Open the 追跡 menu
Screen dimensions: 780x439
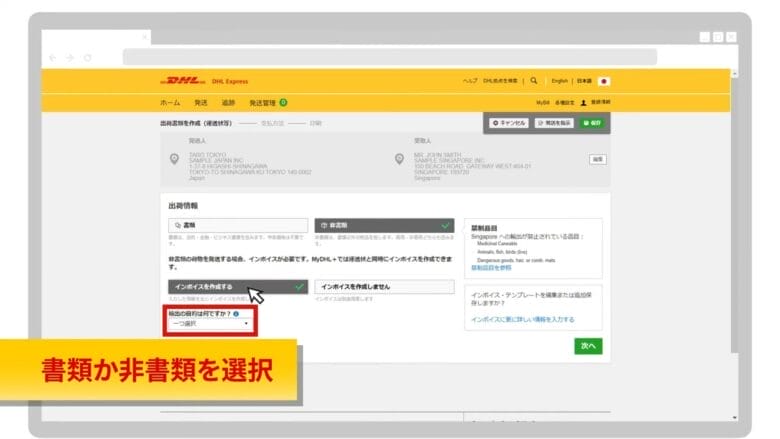[x=228, y=102]
